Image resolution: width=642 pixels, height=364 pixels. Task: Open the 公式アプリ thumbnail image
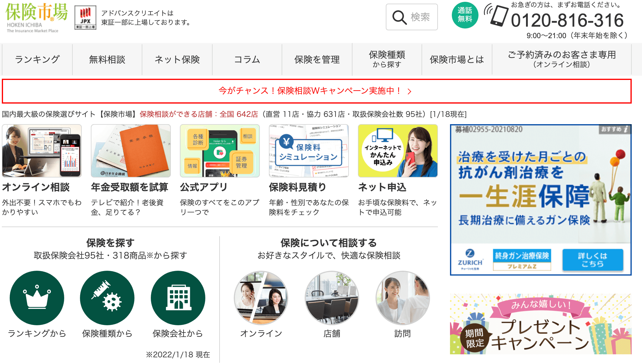[220, 151]
